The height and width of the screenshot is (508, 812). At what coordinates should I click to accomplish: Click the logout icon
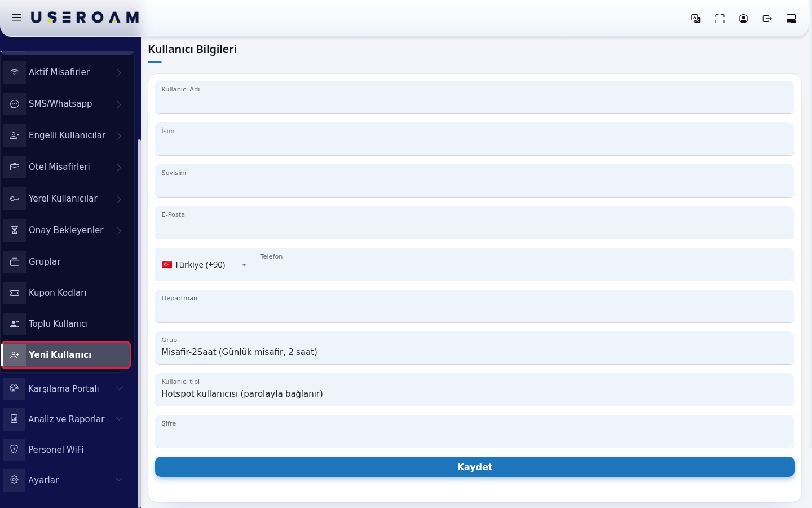pos(767,19)
